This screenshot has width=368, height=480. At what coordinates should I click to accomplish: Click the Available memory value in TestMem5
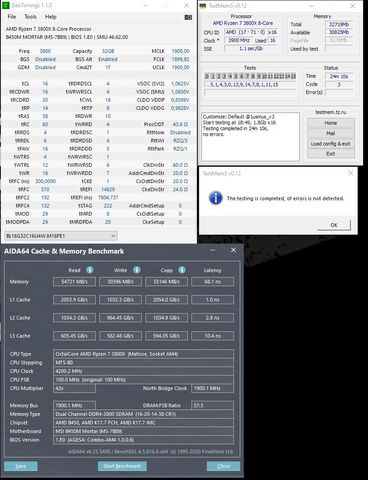[339, 32]
